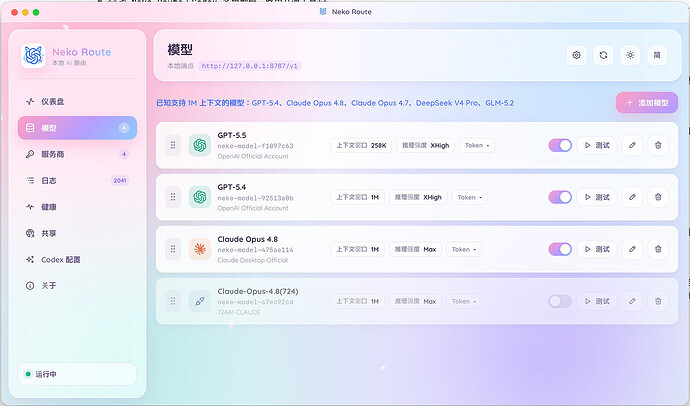The image size is (690, 406).
Task: Disable the GPT-5.4 model toggle
Action: pos(560,197)
